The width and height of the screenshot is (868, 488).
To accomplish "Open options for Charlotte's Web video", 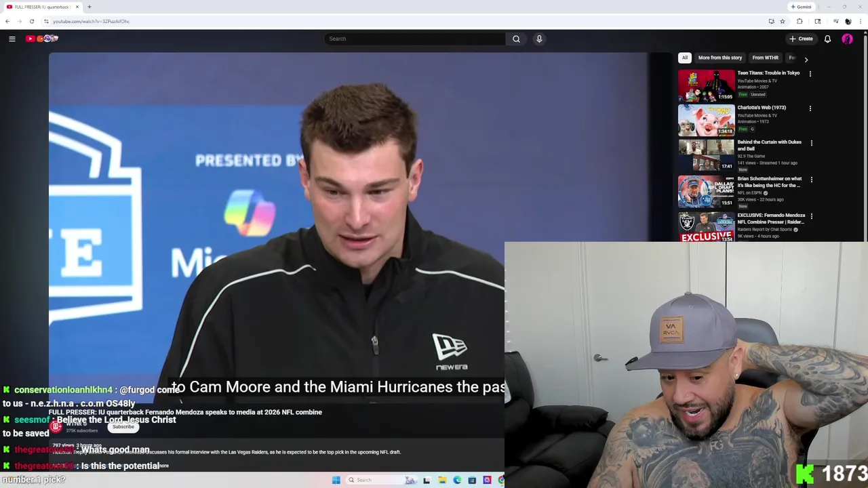I will pos(810,108).
